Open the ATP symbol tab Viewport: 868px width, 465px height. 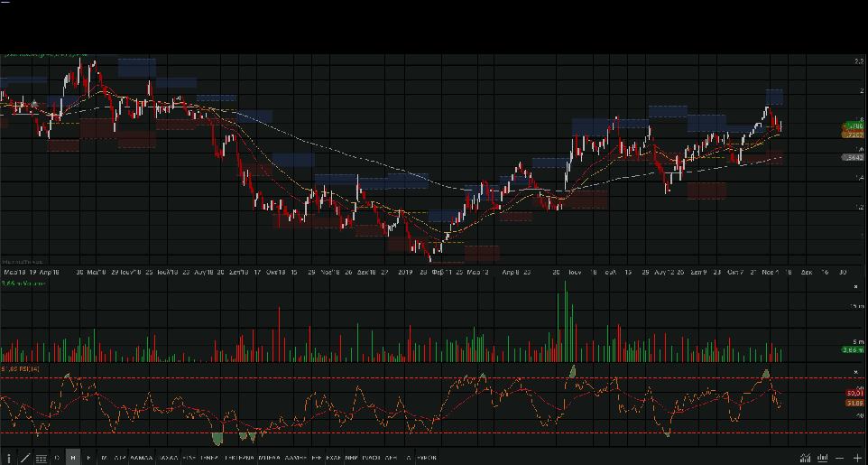point(119,458)
